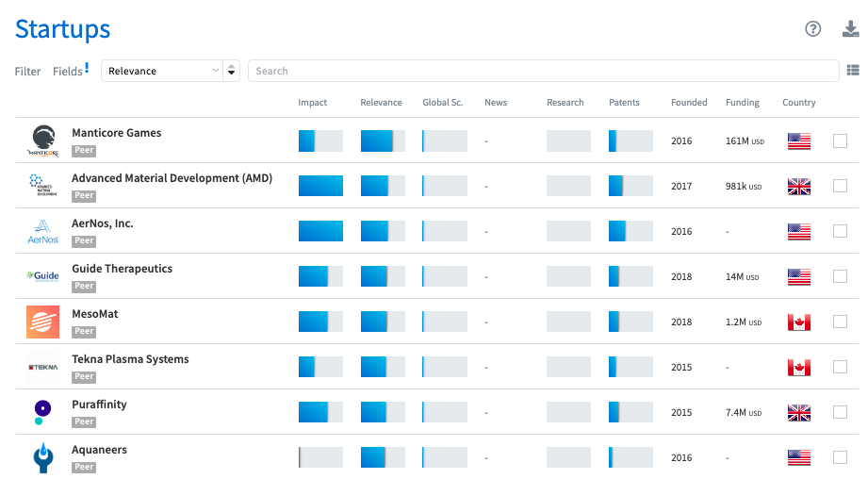The width and height of the screenshot is (868, 479).
Task: Toggle the list view icon
Action: click(853, 71)
